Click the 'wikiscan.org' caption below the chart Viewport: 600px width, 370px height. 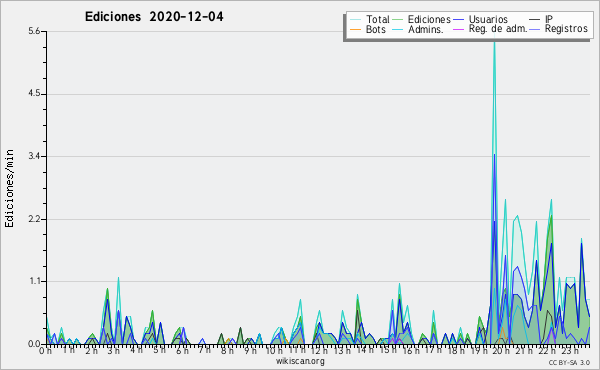click(300, 361)
